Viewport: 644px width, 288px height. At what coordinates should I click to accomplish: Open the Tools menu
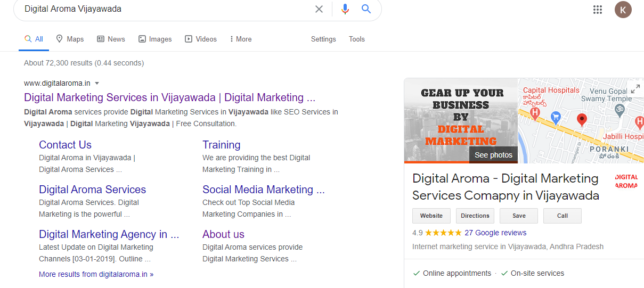tap(357, 39)
